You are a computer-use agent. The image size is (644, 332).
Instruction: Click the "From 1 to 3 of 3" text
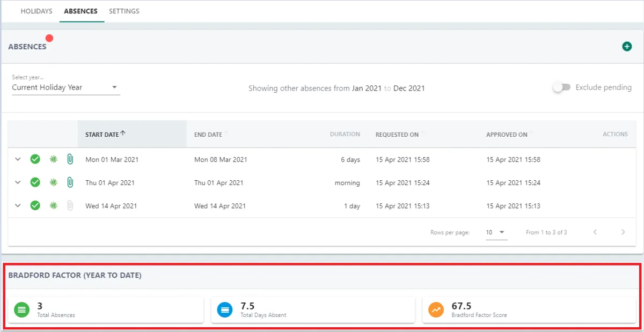546,232
